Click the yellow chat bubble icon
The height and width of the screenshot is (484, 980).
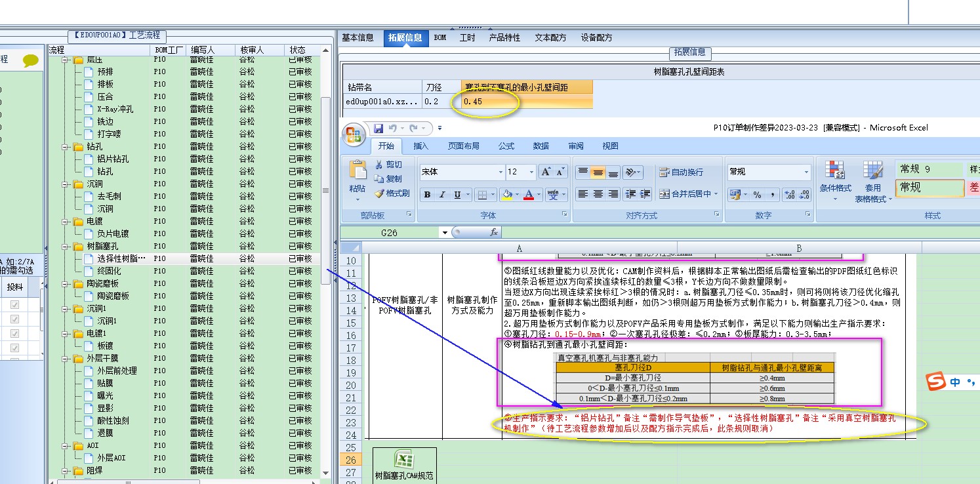tap(31, 61)
